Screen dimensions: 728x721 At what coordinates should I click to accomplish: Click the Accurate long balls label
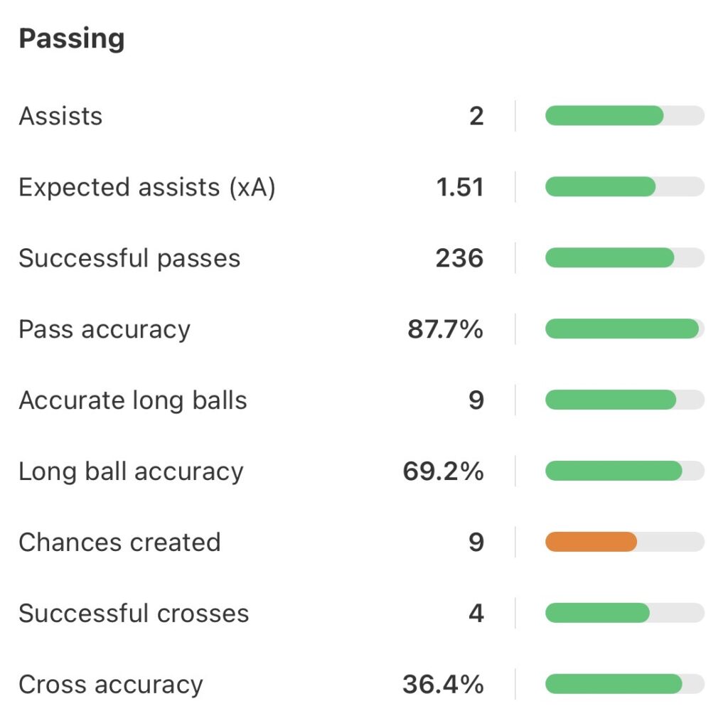133,400
